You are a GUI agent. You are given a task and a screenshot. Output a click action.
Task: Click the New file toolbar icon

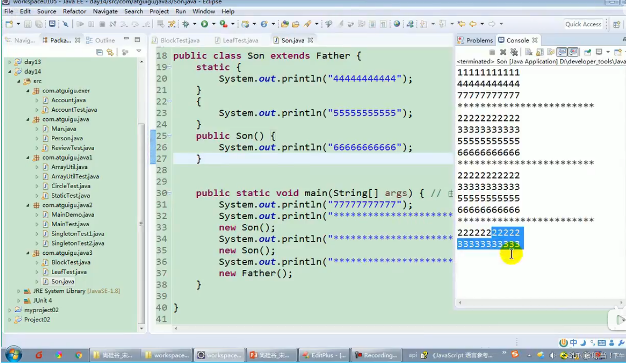click(9, 24)
